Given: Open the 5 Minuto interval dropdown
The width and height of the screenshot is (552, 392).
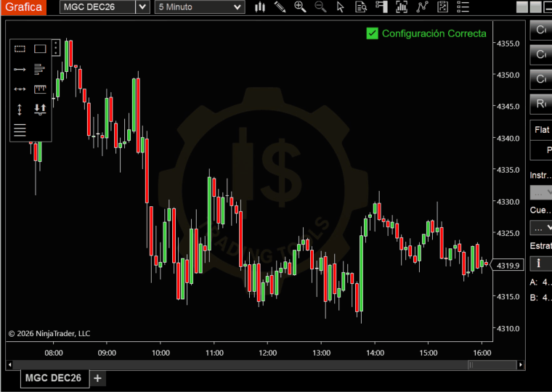Looking at the screenshot, I should coord(200,7).
